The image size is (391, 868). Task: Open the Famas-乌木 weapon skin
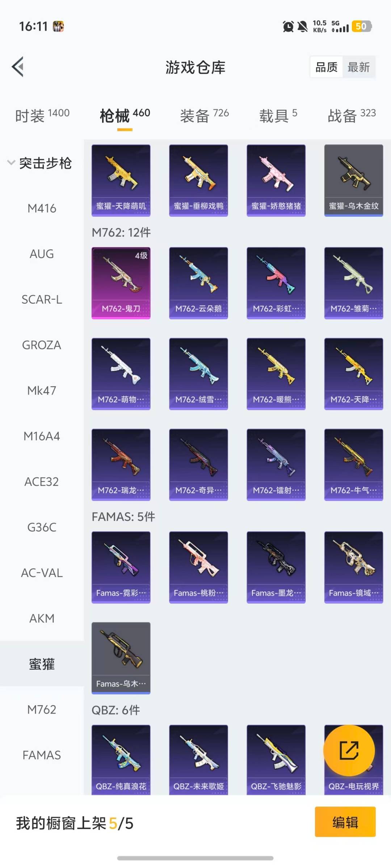(121, 658)
